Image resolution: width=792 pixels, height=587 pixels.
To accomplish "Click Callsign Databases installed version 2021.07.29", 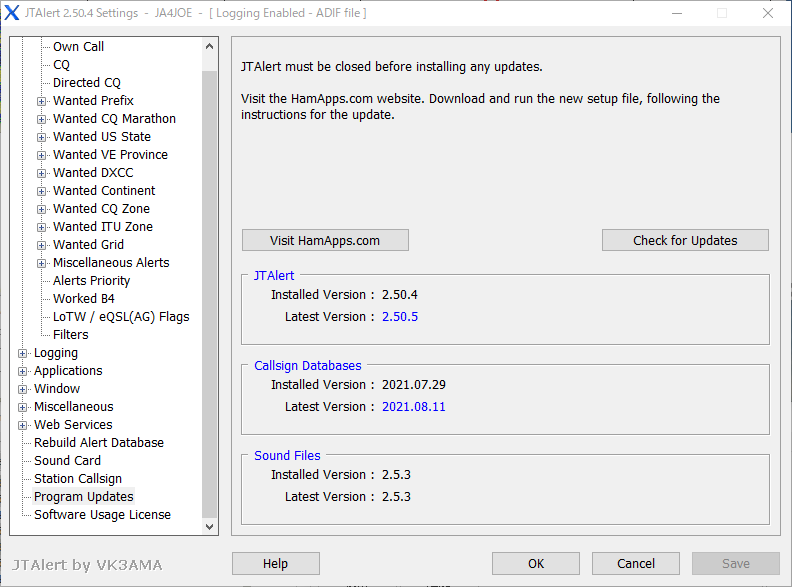I will point(414,384).
